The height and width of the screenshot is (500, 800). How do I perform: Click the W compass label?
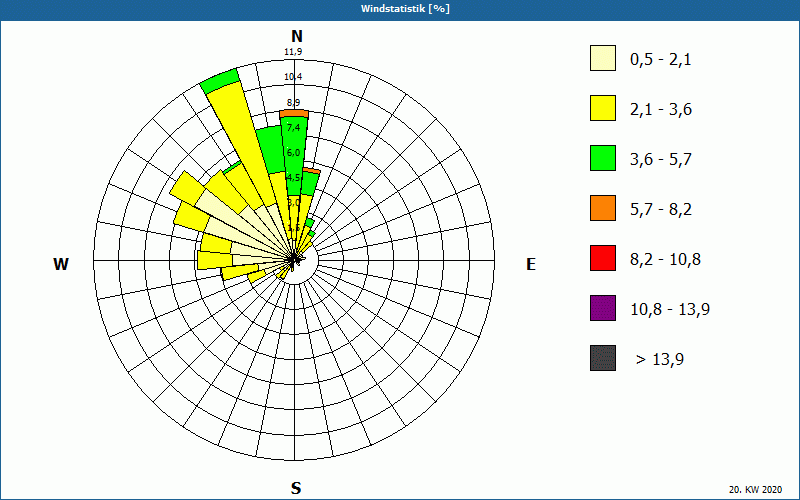[x=61, y=264]
